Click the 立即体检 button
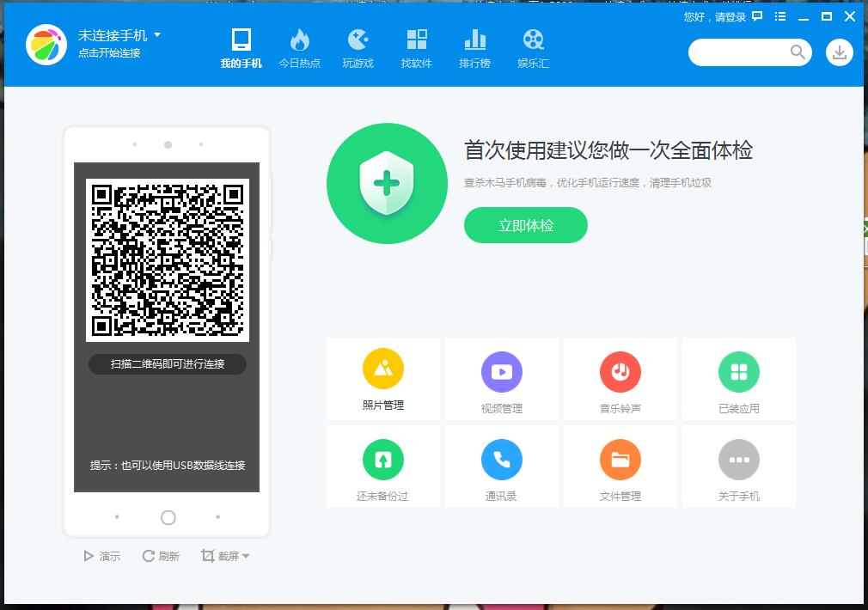The image size is (868, 610). pos(526,225)
